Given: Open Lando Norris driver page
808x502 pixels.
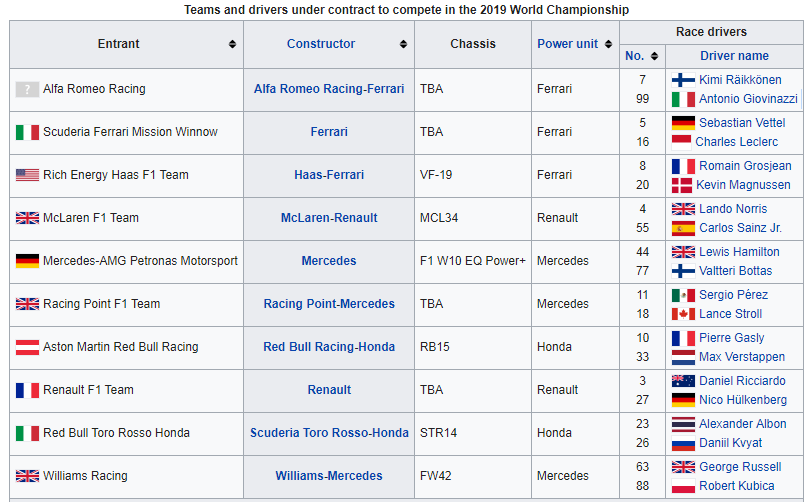Looking at the screenshot, I should point(733,209).
